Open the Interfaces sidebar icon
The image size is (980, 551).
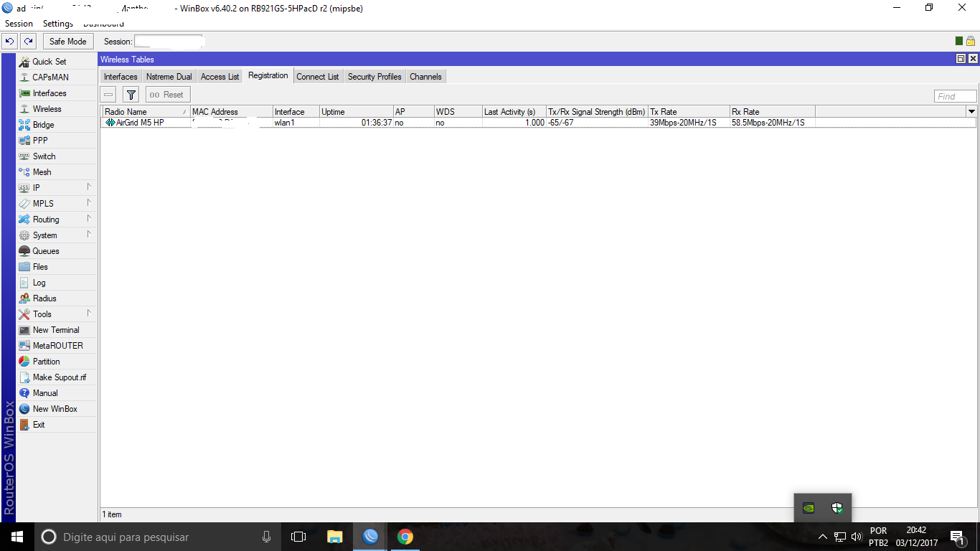click(x=24, y=93)
